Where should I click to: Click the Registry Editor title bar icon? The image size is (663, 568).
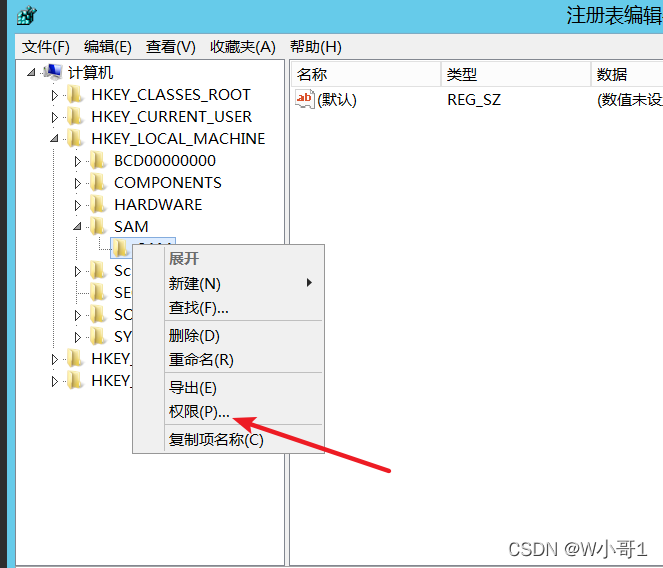27,15
